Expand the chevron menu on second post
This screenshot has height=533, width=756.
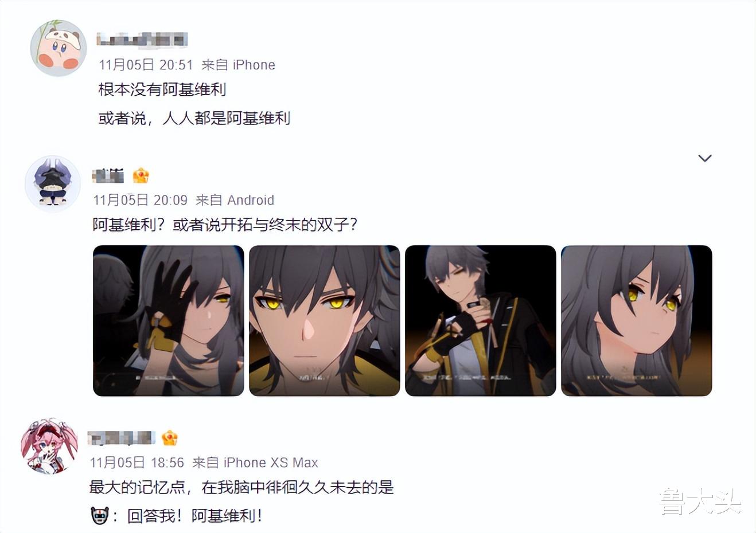click(705, 158)
